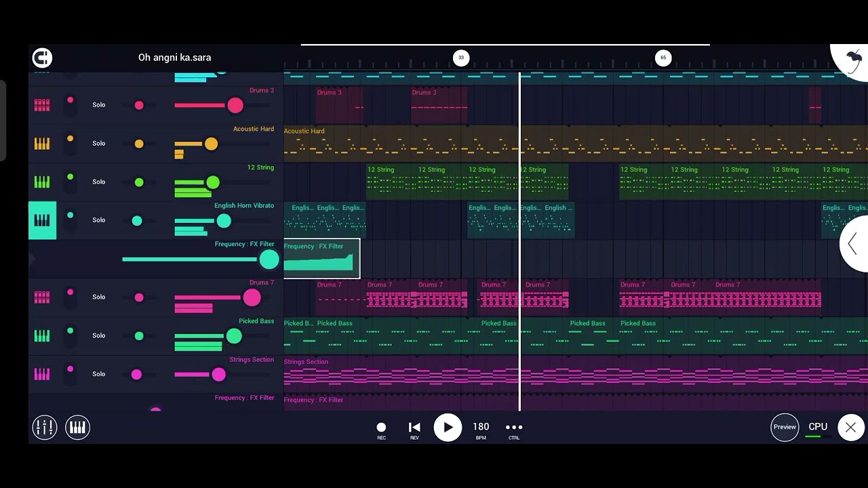Click the Drums 3 volume slider handle

235,105
